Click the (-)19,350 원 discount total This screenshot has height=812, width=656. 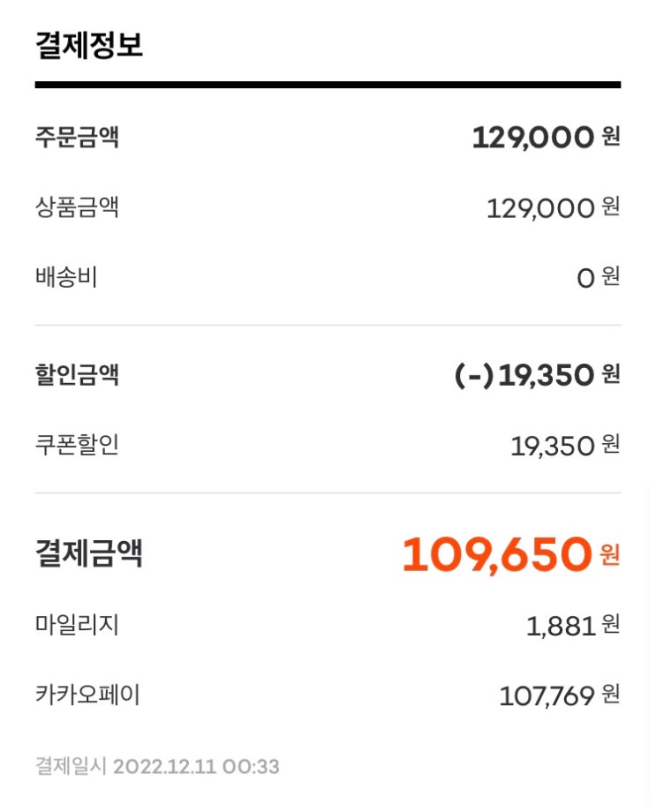(536, 376)
